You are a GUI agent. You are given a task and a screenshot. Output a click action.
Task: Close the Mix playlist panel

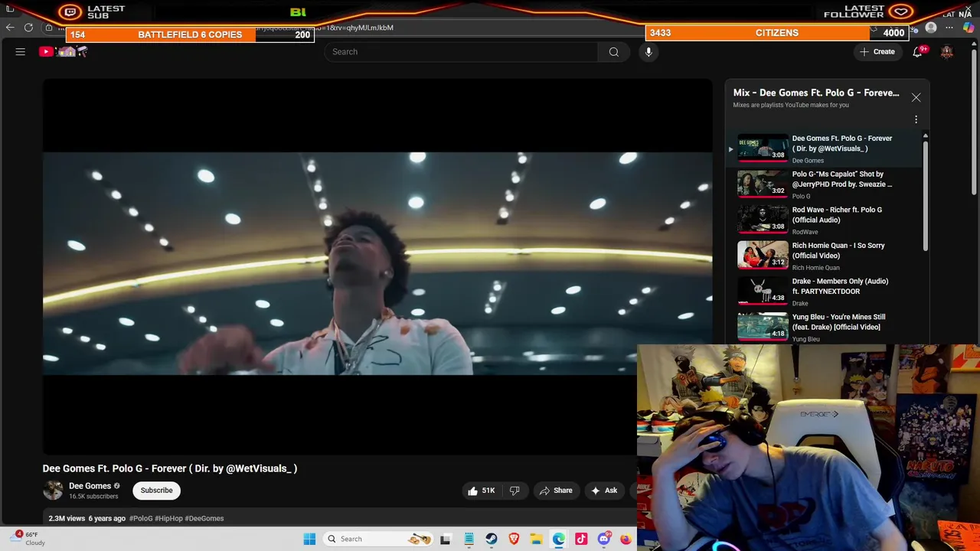coord(916,97)
